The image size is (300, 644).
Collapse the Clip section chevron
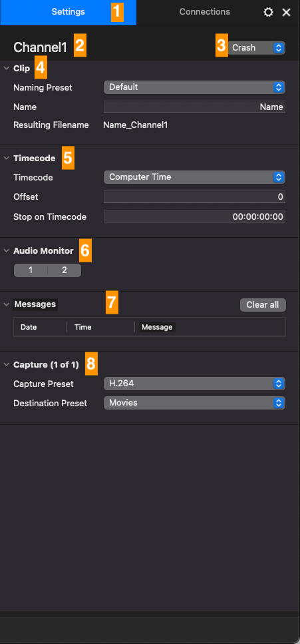coord(7,68)
